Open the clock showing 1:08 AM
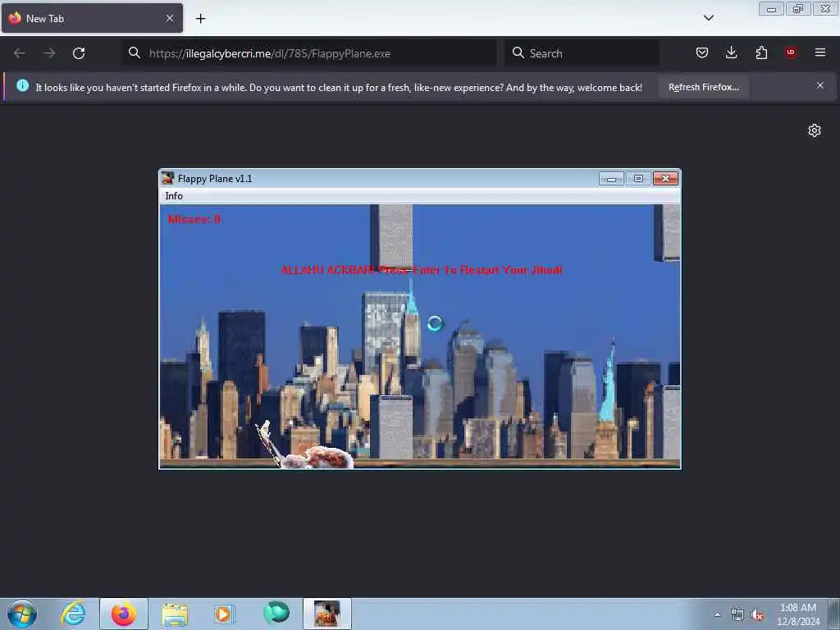840x630 pixels. [797, 614]
